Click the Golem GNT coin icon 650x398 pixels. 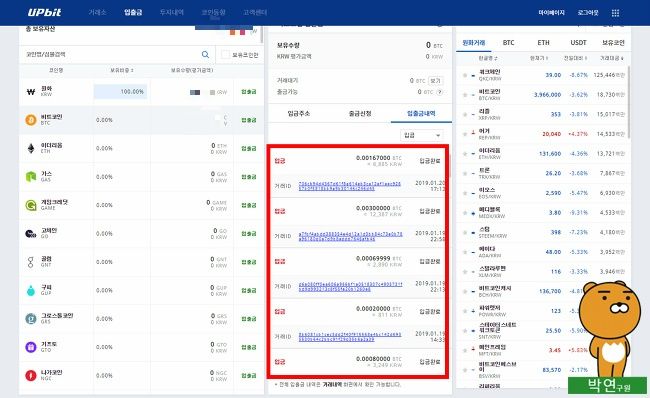[31, 262]
